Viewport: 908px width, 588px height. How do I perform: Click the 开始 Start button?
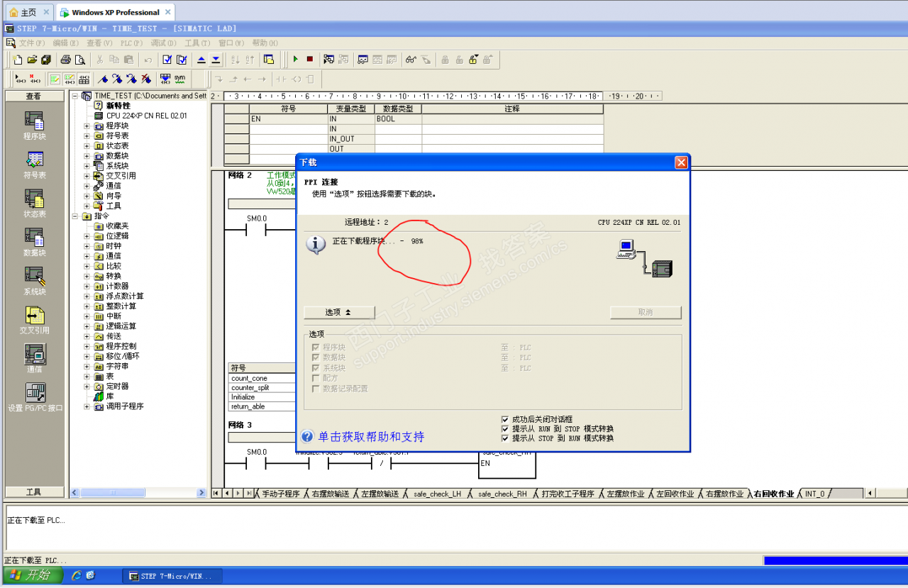(33, 575)
